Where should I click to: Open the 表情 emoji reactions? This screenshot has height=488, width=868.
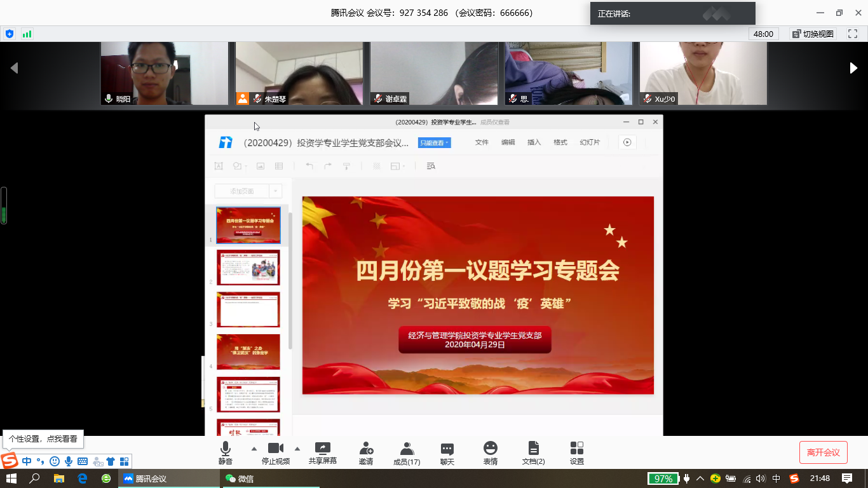click(x=491, y=452)
